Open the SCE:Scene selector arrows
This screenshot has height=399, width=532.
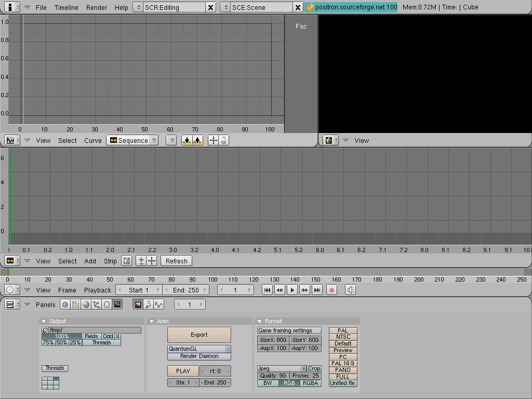tap(225, 7)
